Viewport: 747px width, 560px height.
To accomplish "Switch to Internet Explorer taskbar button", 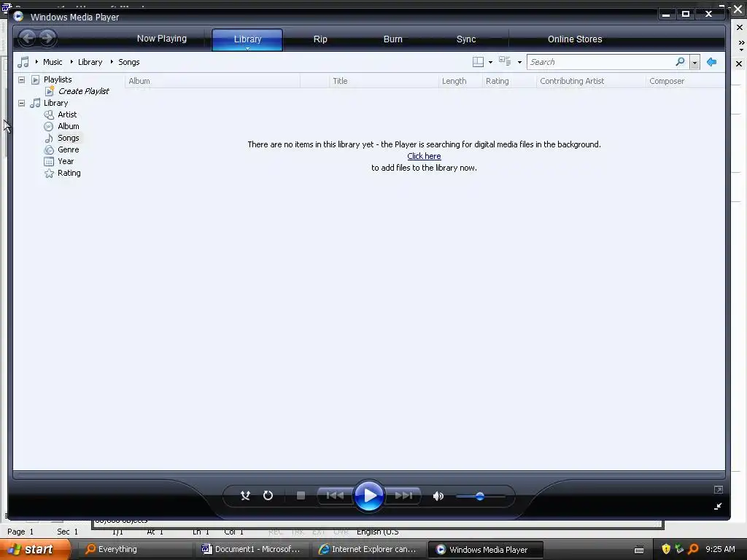I will (369, 549).
